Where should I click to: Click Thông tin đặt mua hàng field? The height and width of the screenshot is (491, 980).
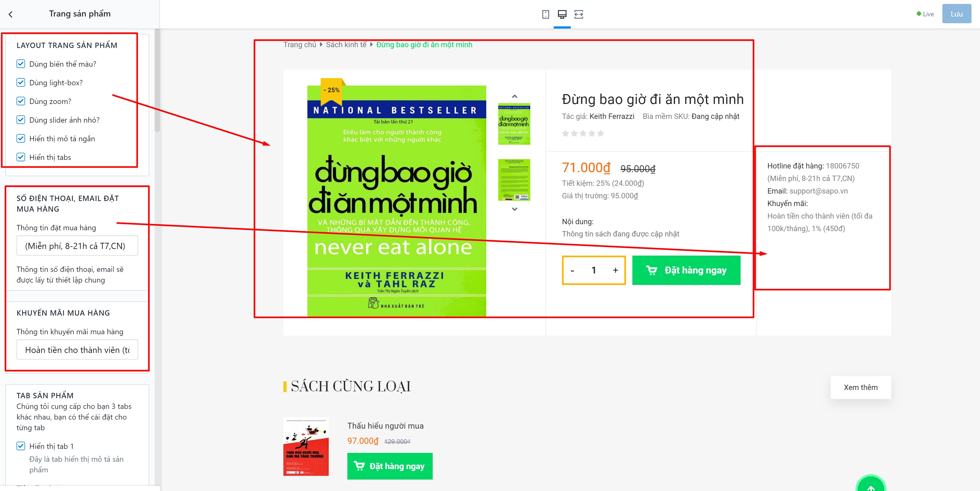[77, 246]
